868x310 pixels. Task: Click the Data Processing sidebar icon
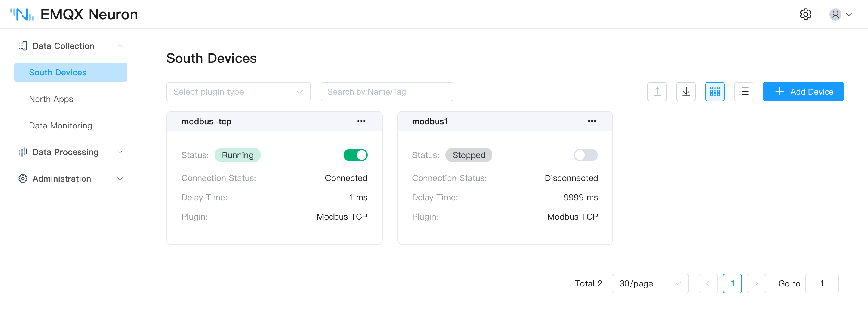coord(23,152)
